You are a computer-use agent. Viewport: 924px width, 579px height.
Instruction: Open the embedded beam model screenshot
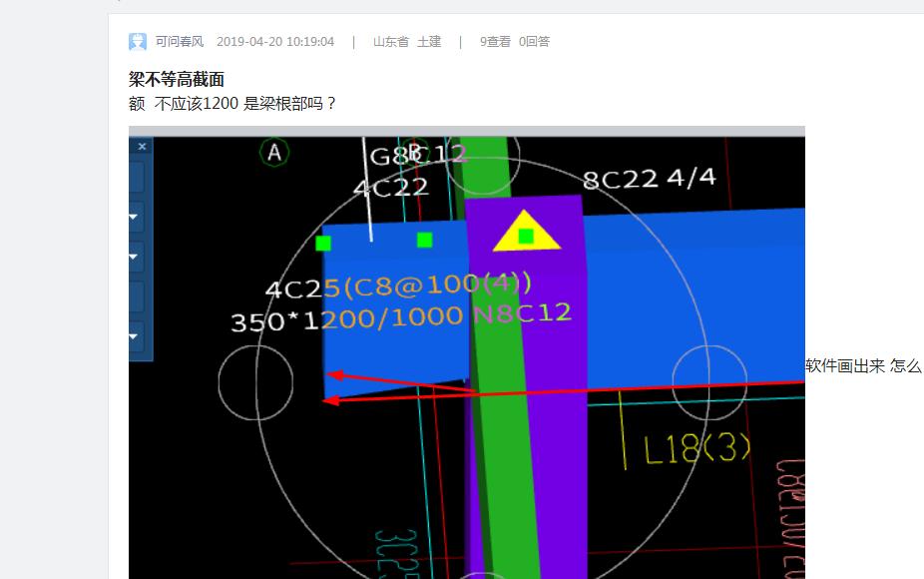(x=467, y=352)
